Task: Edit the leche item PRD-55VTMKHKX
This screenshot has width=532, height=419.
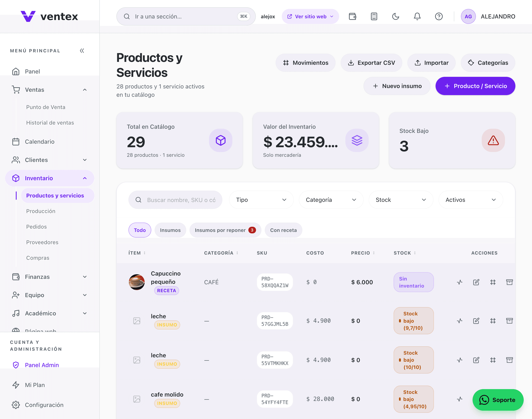Action: point(476,360)
